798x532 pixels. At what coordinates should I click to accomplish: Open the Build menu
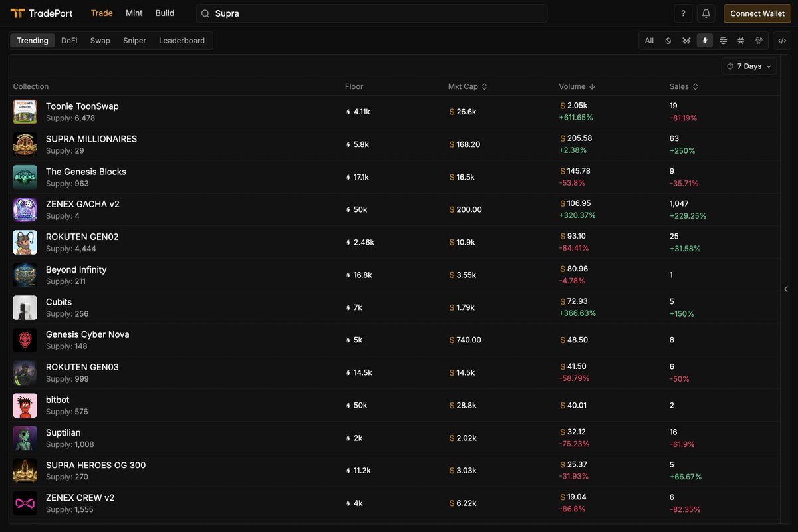(165, 13)
